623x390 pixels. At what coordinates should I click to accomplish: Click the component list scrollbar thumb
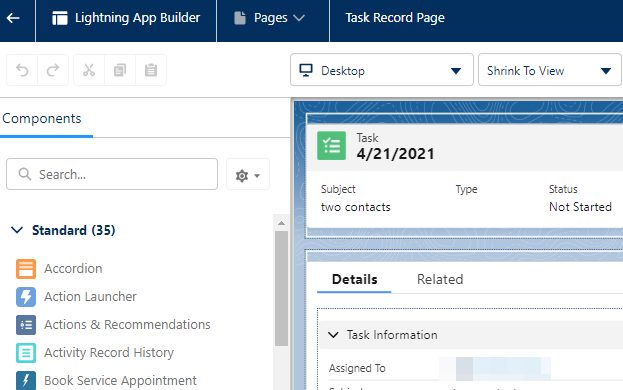[x=281, y=288]
